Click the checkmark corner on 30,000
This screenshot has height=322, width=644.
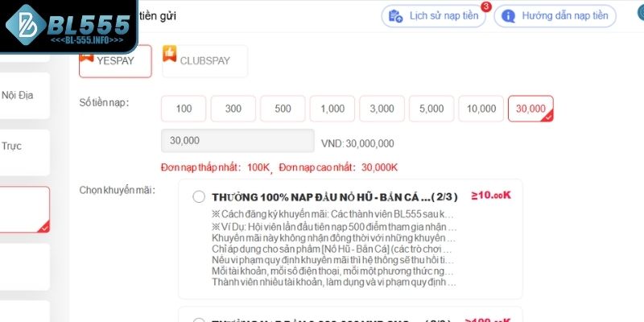pyautogui.click(x=548, y=117)
